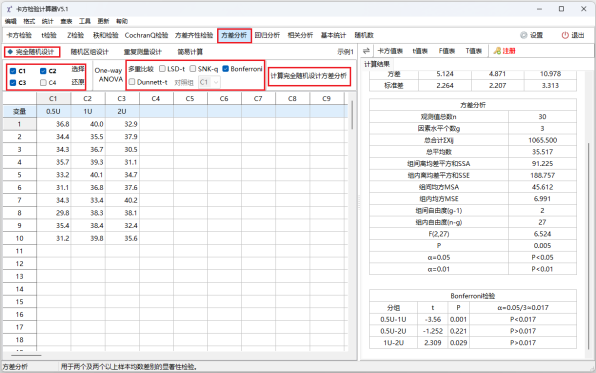
Task: Select the 简易计算 sub-tab
Action: (190, 52)
